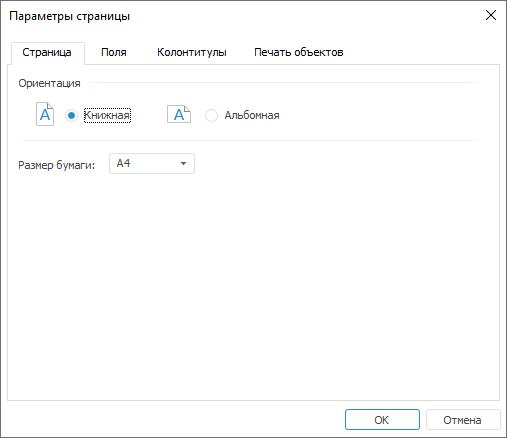Switch to the Печать объектов tab
Screen dimensions: 507x438
pyautogui.click(x=299, y=52)
